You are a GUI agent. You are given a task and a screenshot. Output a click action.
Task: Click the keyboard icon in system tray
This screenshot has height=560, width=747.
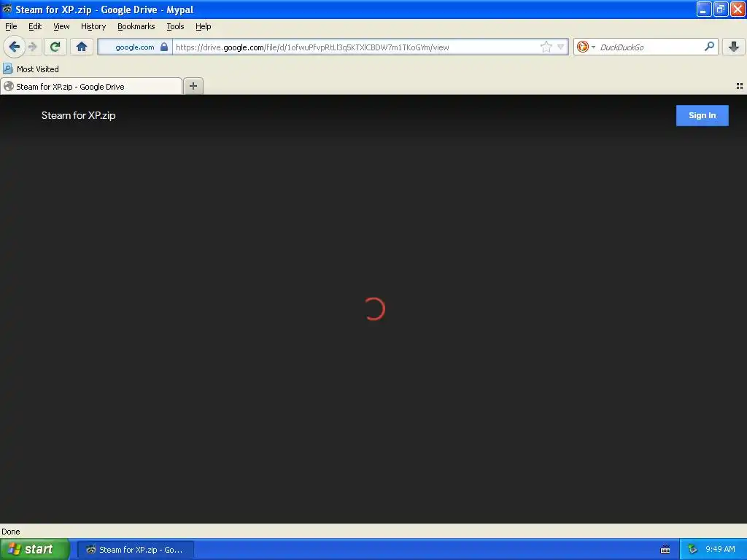[x=665, y=550]
